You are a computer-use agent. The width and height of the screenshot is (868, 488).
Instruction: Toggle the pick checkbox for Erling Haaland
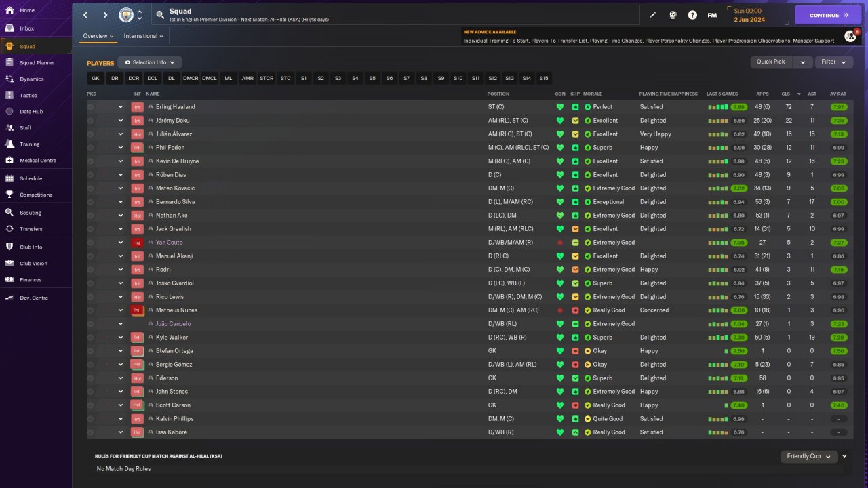pyautogui.click(x=91, y=107)
